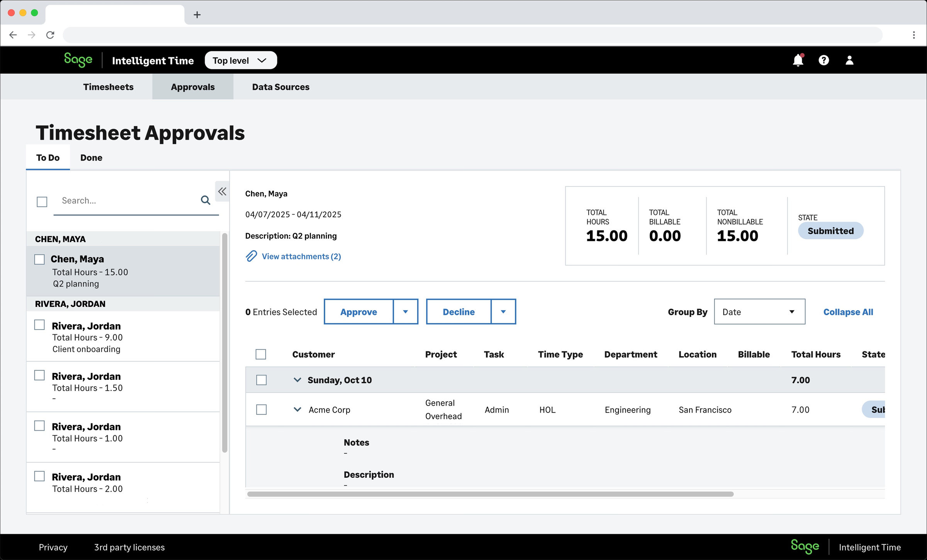927x560 pixels.
Task: Click the Approve button
Action: coord(358,311)
